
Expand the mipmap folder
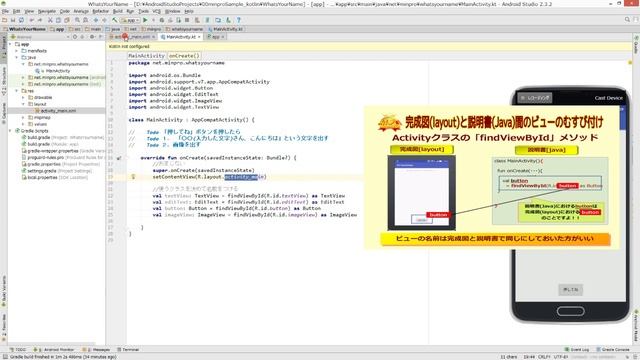pyautogui.click(x=23, y=117)
